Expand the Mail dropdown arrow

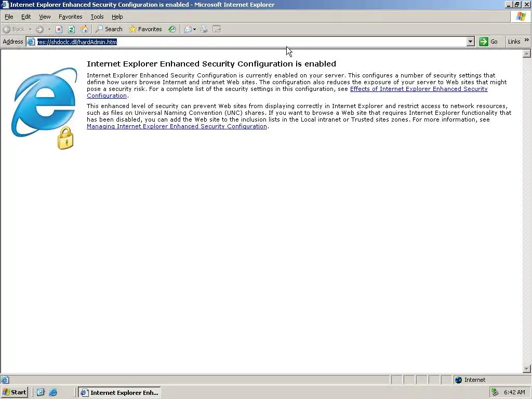point(194,29)
